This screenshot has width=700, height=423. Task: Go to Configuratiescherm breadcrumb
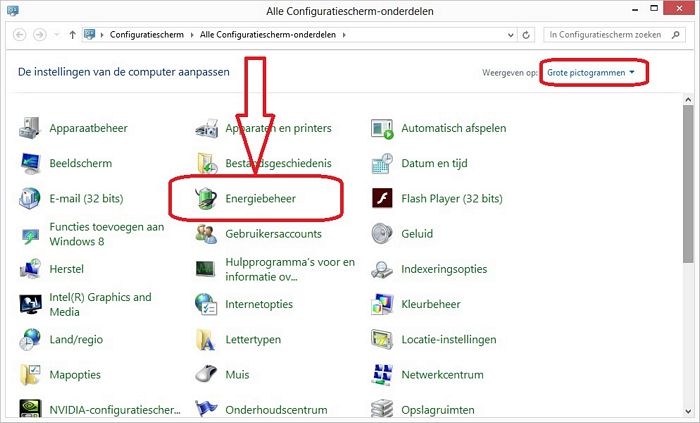[x=147, y=35]
